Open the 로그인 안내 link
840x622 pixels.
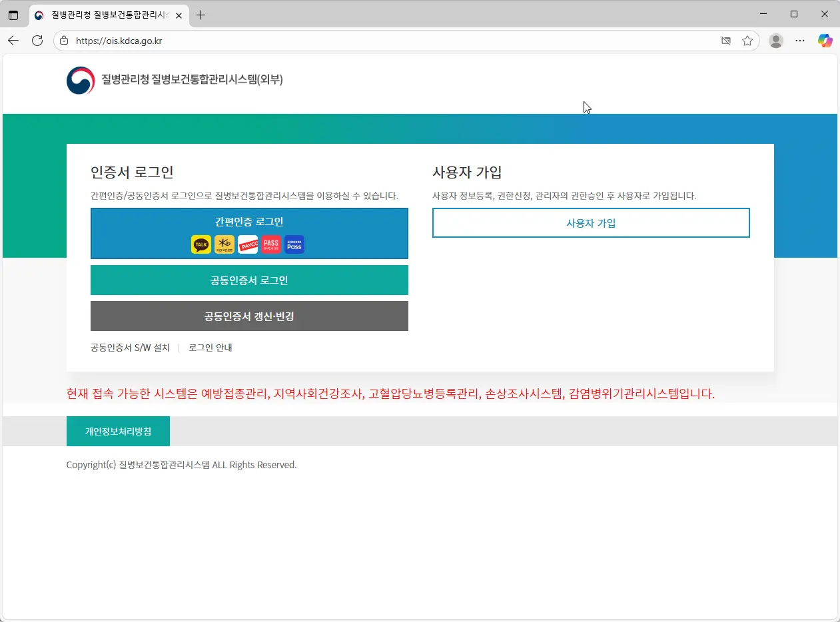click(210, 348)
